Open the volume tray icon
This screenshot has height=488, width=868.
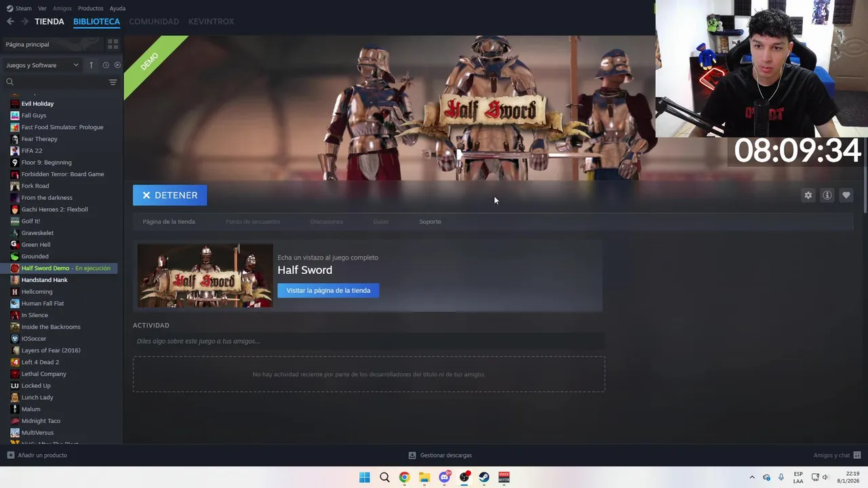click(826, 477)
